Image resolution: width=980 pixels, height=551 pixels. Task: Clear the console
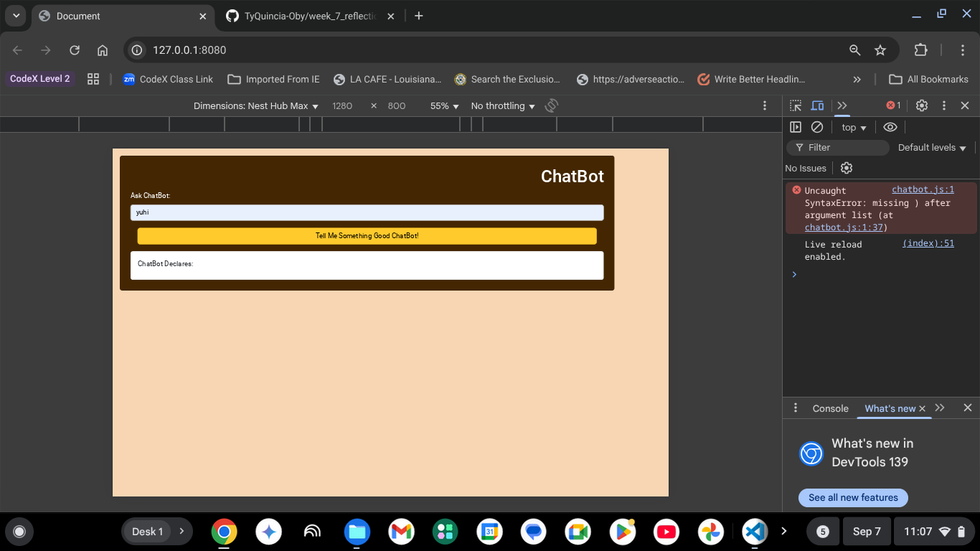coord(817,127)
